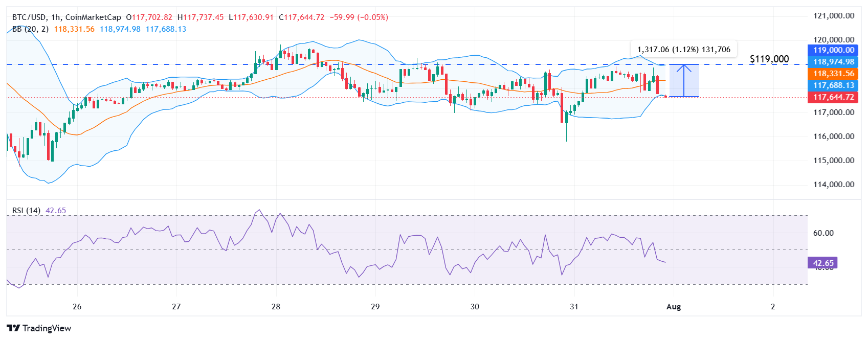This screenshot has width=868, height=340.
Task: Click the 114,000.00 label on price axis
Action: click(x=833, y=185)
